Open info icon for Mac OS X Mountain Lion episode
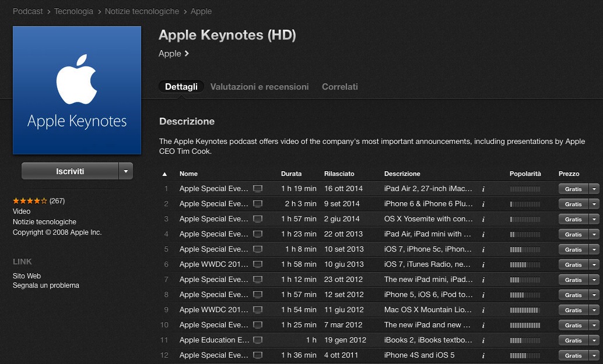This screenshot has width=603, height=364. coord(483,310)
